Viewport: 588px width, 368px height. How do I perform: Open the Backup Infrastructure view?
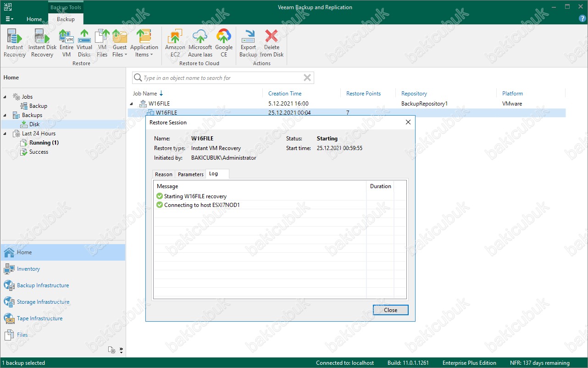pos(63,285)
